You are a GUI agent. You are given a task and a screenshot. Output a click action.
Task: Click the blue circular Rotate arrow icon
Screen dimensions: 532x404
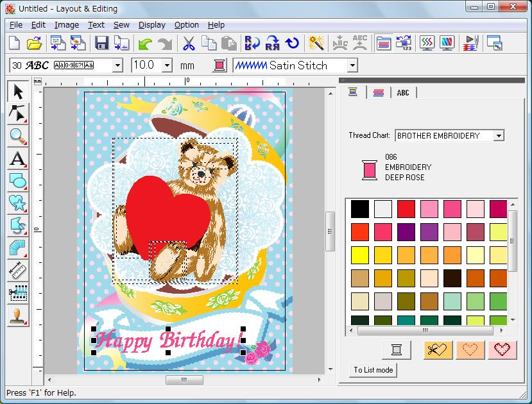[x=292, y=43]
